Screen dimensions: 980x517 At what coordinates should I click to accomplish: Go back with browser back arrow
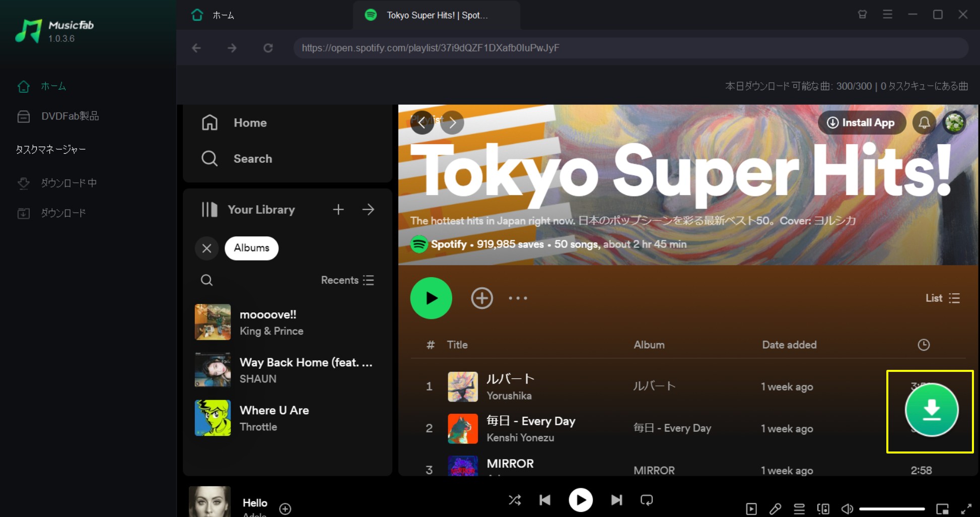(x=196, y=48)
